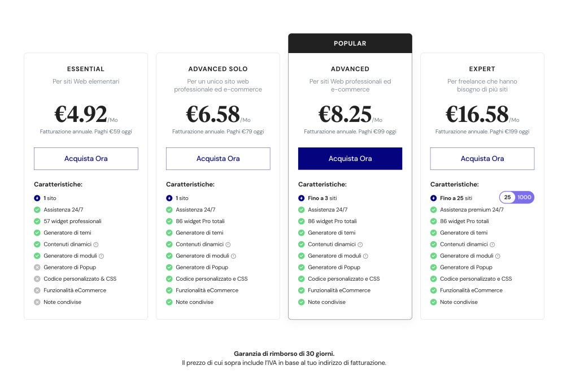Click the green check beside Assistenza 24/7 in Advanced Solo
This screenshot has height=392, width=571.
169,210
